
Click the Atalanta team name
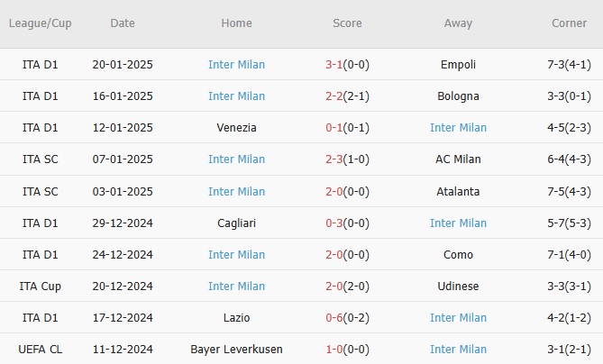point(458,192)
